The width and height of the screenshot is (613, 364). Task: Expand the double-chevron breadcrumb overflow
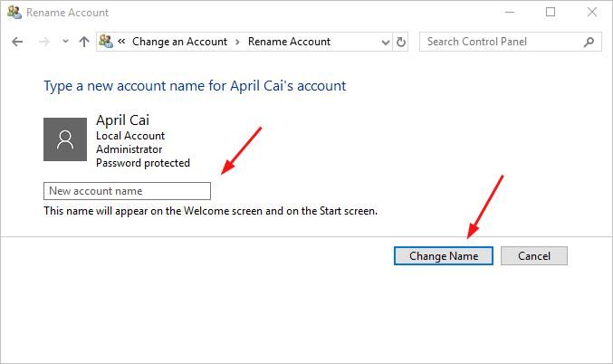tap(121, 42)
